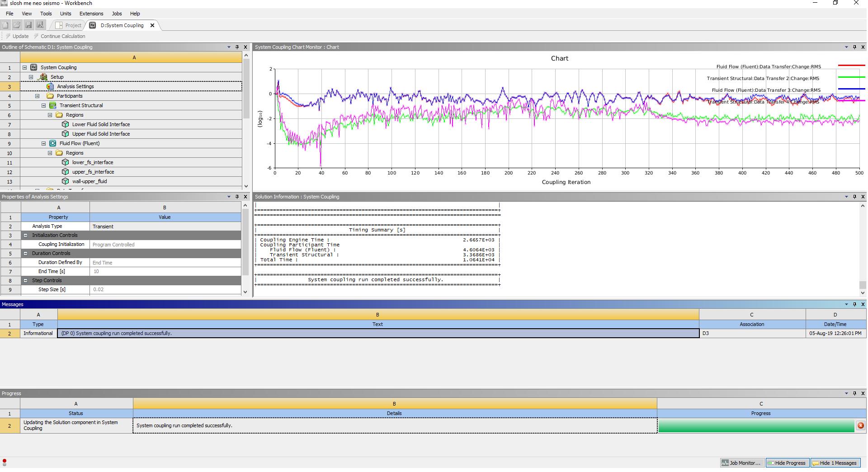Close the Outline of Schematic panel
868x472 pixels.
(x=245, y=47)
